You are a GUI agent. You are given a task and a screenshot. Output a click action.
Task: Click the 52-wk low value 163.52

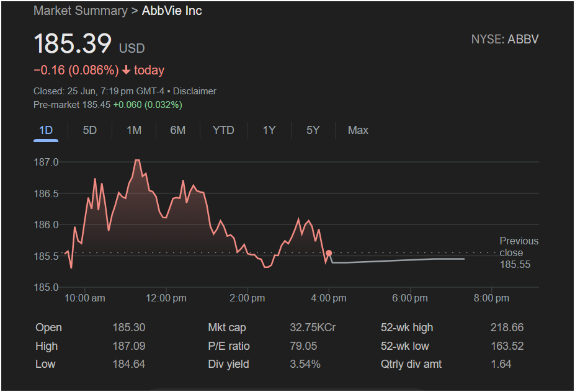[507, 346]
